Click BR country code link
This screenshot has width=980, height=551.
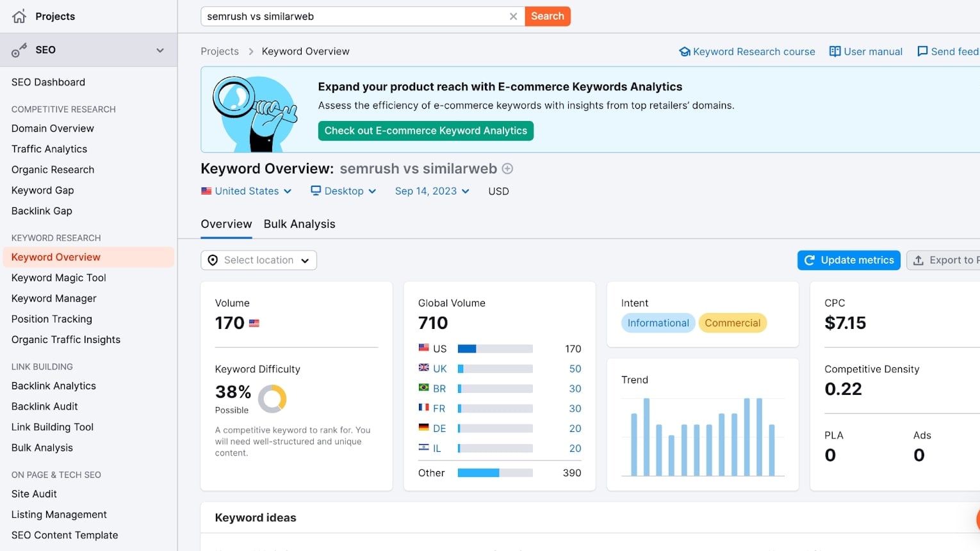(x=439, y=388)
